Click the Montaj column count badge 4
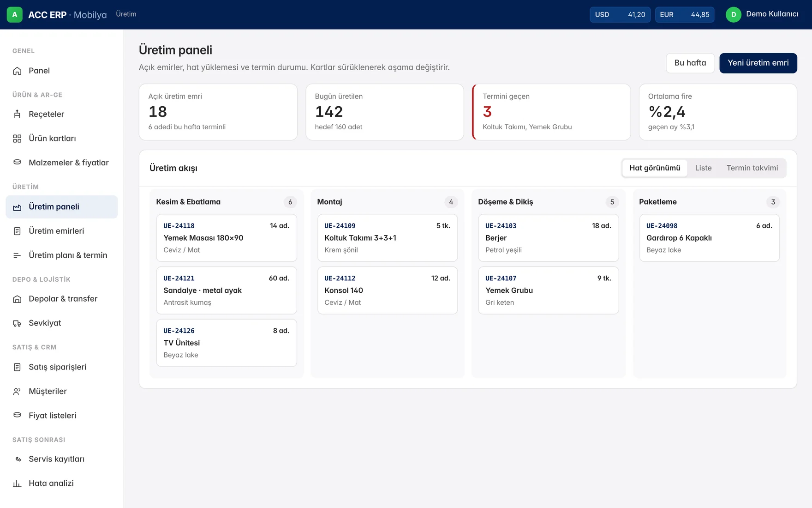 [x=451, y=202]
